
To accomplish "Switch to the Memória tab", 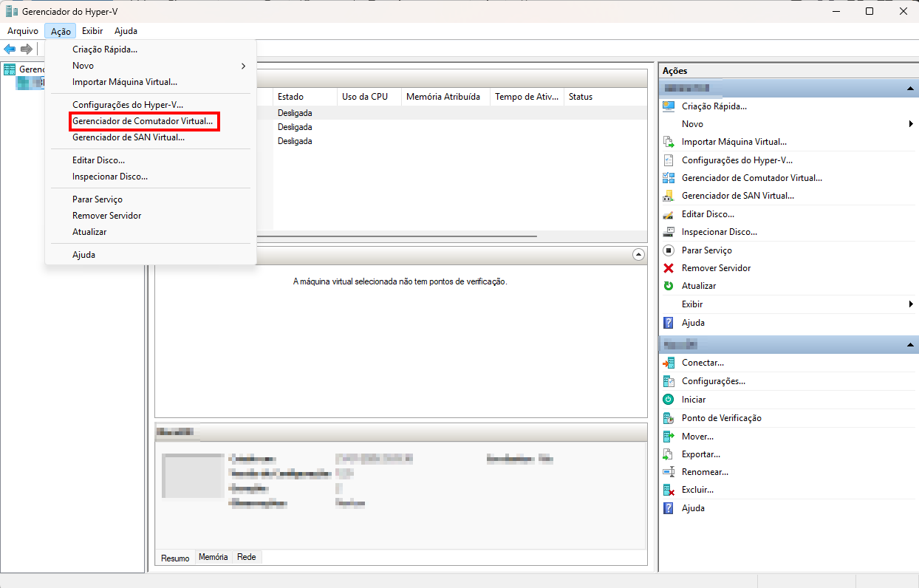I will click(x=213, y=557).
